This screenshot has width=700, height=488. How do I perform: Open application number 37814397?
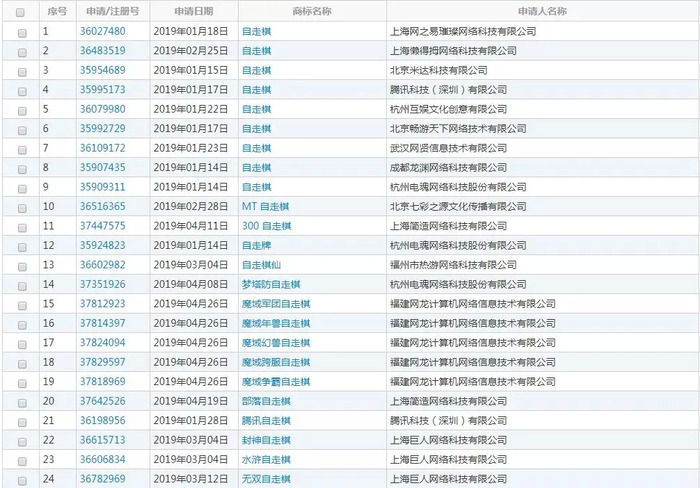[x=103, y=323]
